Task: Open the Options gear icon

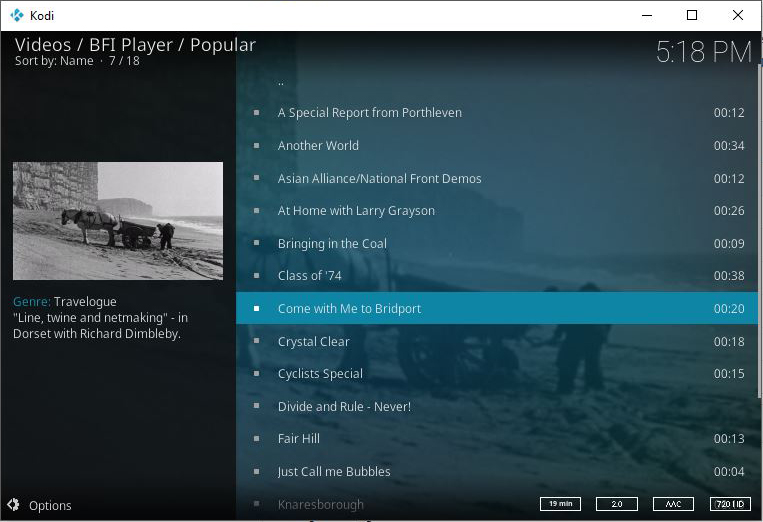Action: [13, 505]
